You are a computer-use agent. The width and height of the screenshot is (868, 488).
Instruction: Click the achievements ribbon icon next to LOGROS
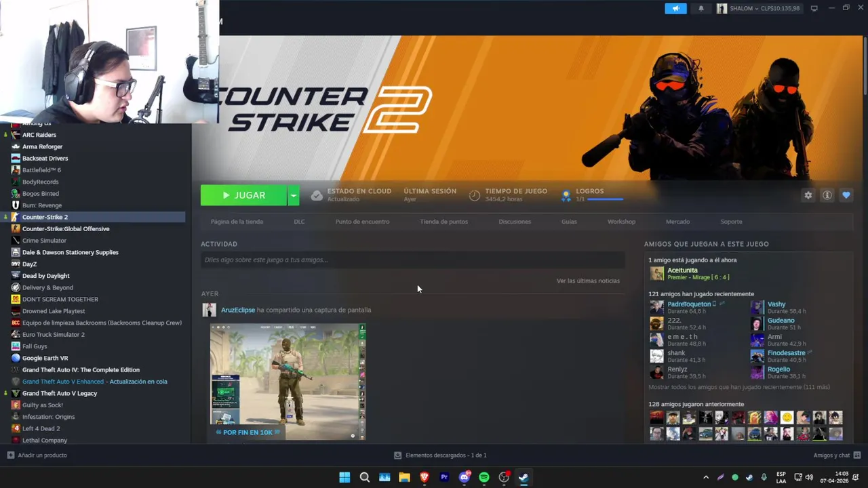566,195
